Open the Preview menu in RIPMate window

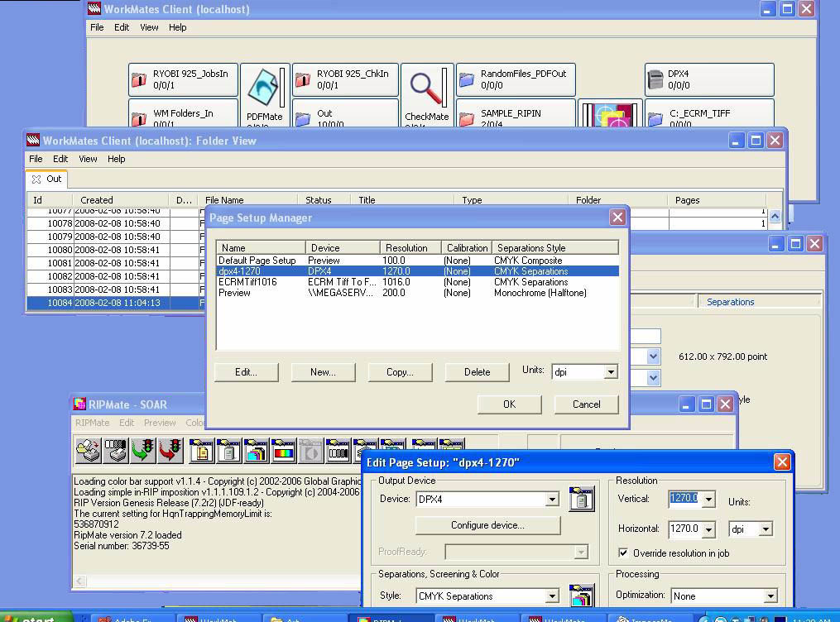pos(160,423)
